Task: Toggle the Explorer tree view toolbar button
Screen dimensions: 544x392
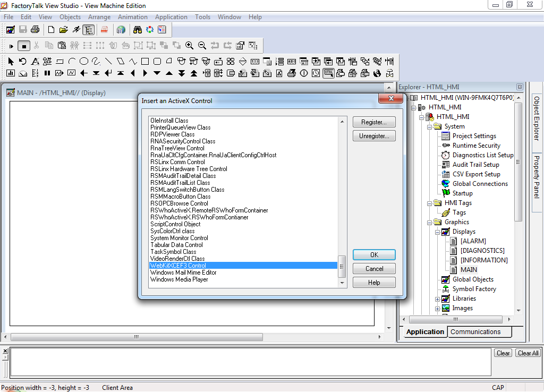Action: pos(89,30)
